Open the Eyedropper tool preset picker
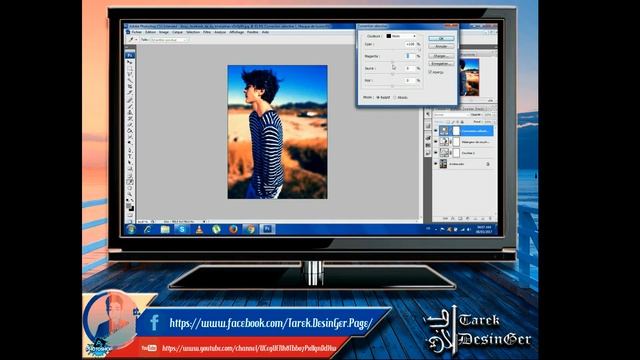The height and width of the screenshot is (360, 640). pyautogui.click(x=132, y=40)
